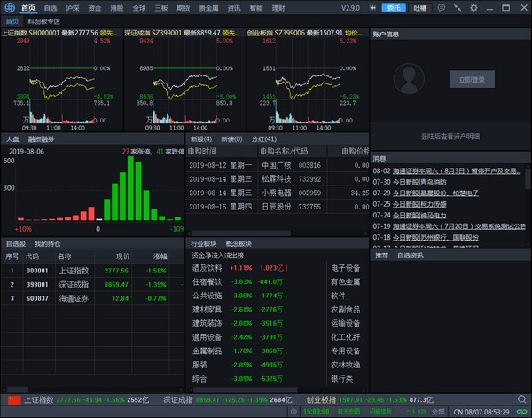This screenshot has height=418, width=532.
Task: Show the 我的持仓 tab
Action: [48, 243]
